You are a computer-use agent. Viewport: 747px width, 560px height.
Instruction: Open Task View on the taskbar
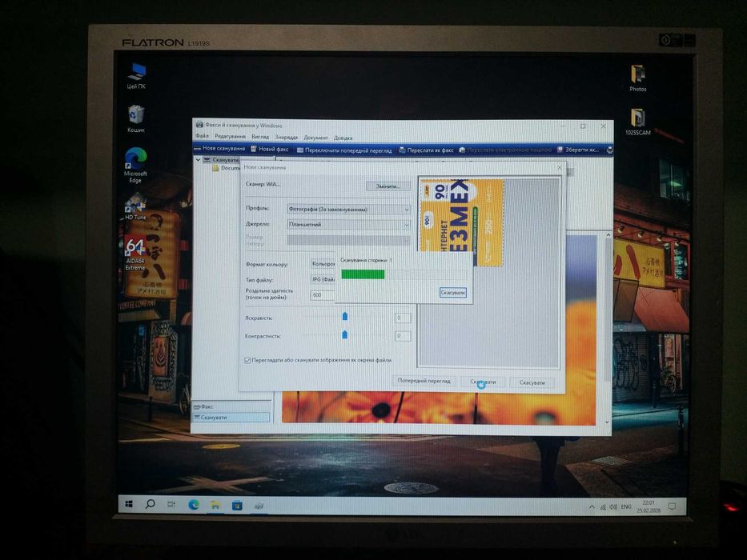(171, 504)
